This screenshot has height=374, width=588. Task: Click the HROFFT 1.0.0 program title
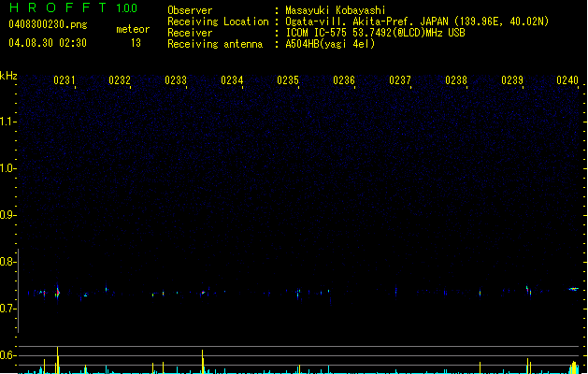tap(74, 7)
